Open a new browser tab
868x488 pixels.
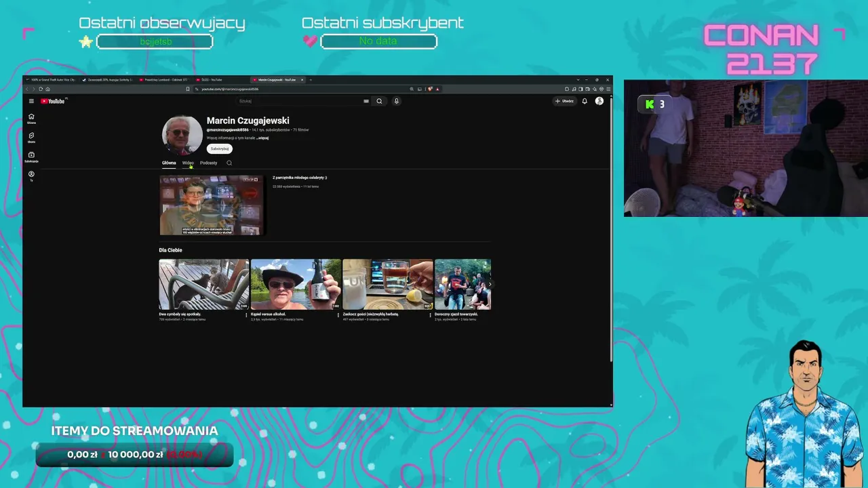(x=311, y=80)
